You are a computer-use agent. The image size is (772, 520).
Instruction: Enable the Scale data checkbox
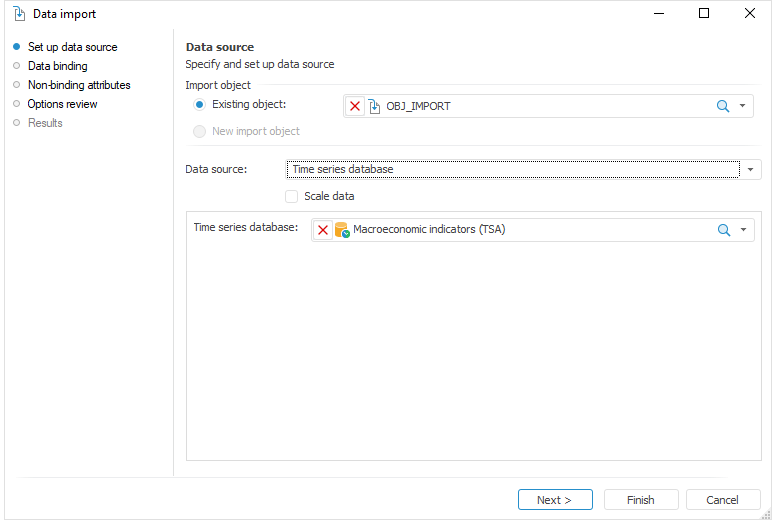click(292, 196)
